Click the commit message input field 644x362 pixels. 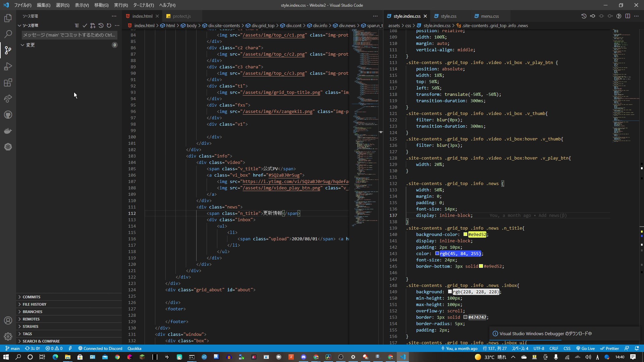(x=69, y=35)
